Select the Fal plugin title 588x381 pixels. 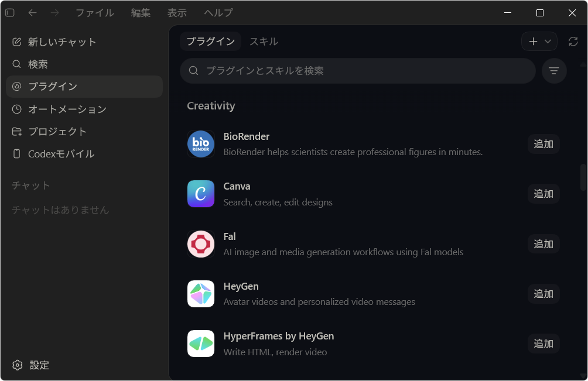[230, 236]
